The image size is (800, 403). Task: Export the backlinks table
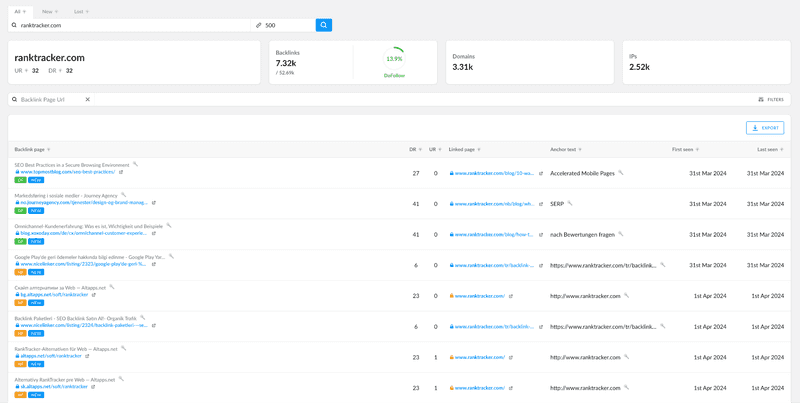[x=765, y=128]
